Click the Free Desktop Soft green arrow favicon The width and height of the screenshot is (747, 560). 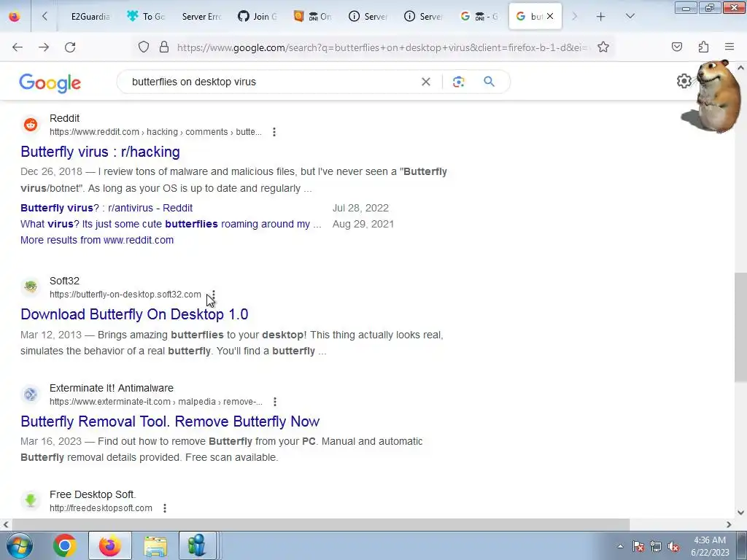(x=31, y=500)
